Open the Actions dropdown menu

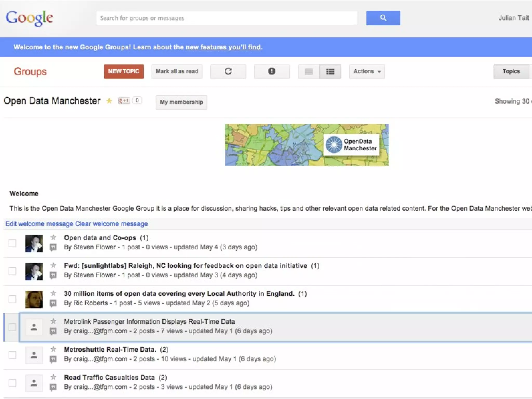pos(367,71)
